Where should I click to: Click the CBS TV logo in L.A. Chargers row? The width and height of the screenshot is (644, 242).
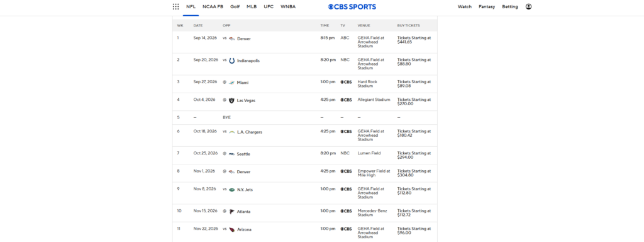coord(346,132)
